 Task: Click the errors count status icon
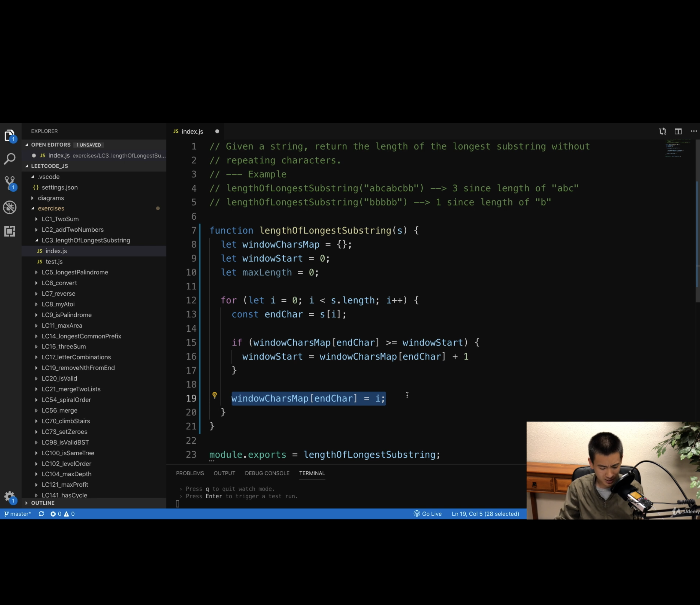56,514
